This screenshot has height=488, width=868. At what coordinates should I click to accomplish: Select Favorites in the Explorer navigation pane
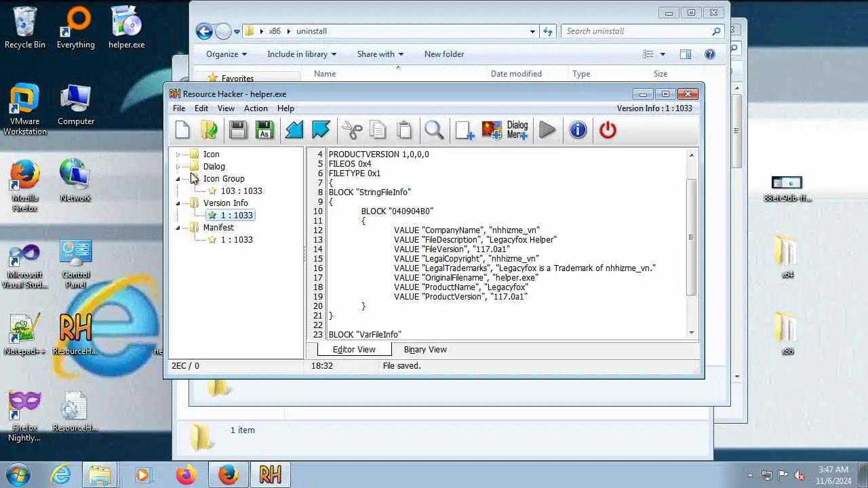(x=237, y=79)
